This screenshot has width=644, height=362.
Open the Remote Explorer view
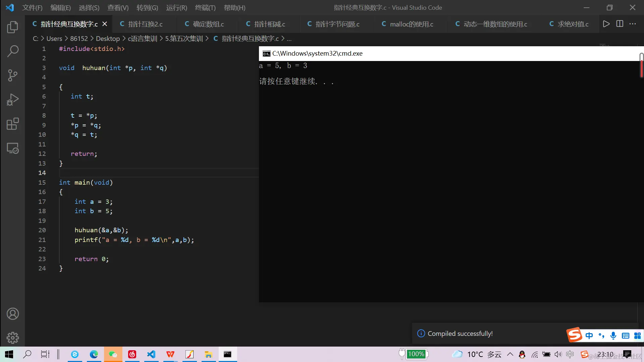12,148
